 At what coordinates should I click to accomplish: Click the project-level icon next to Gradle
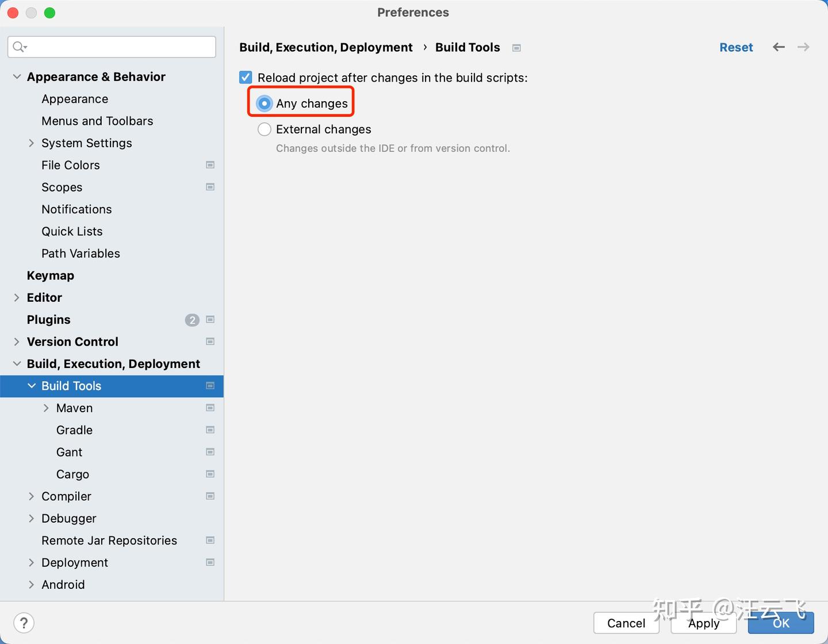click(210, 430)
